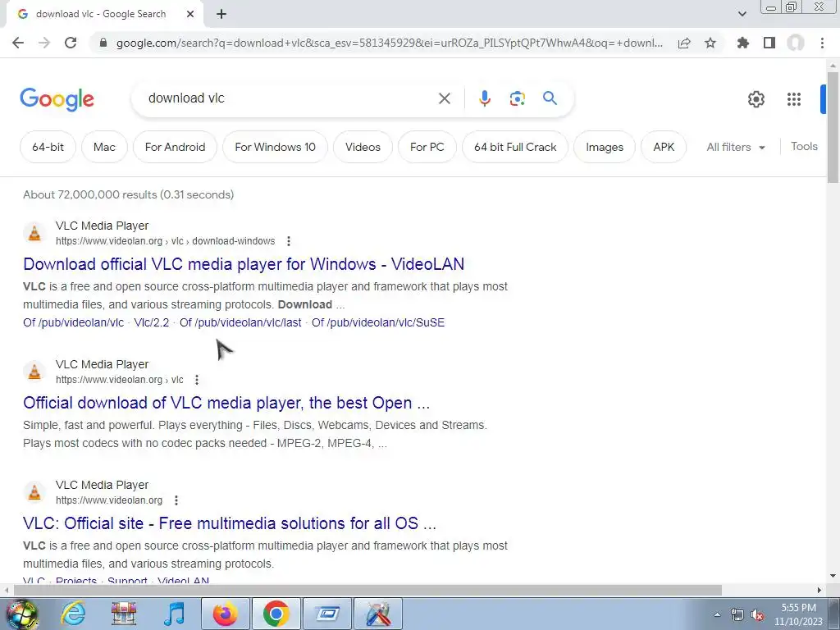Image resolution: width=840 pixels, height=630 pixels.
Task: Filter results by APK
Action: tap(663, 147)
